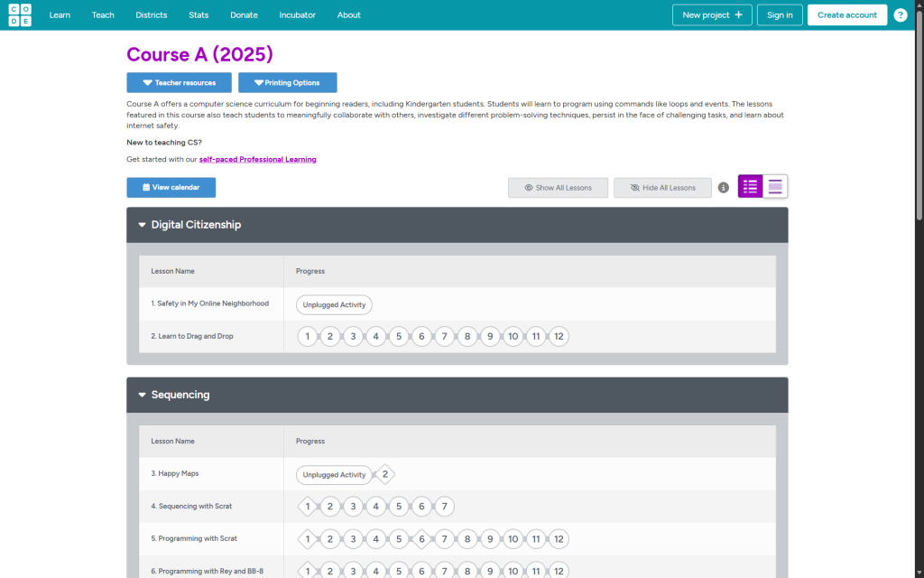Click the info icon beside Hide All Lessons

click(723, 188)
